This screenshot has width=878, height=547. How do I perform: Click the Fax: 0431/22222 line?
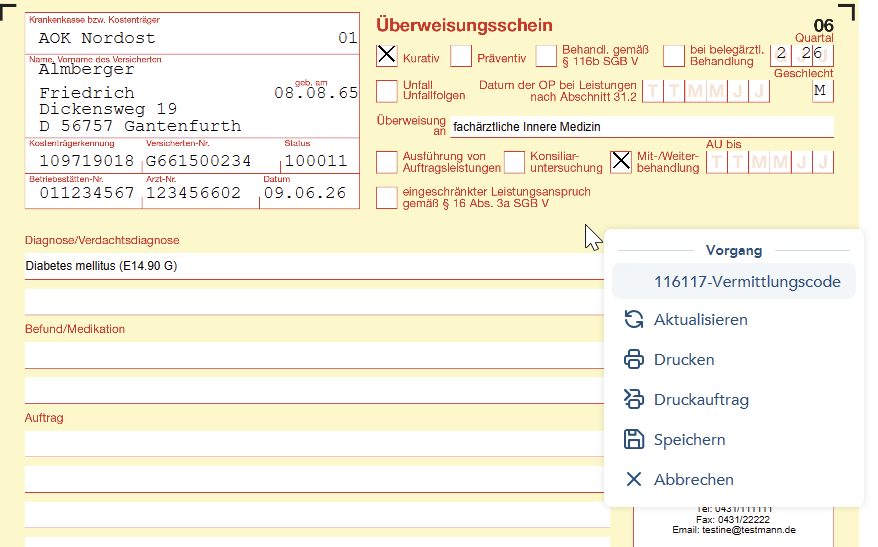[x=734, y=520]
